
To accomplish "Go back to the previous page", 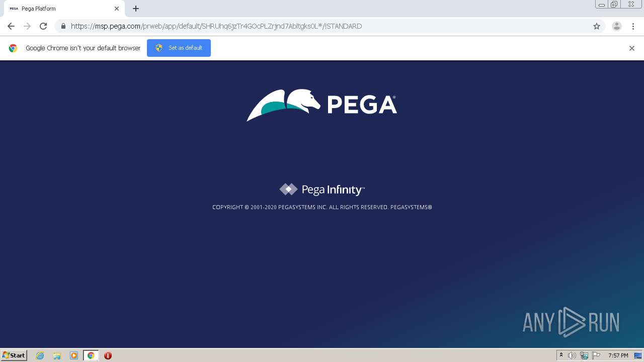I will (11, 26).
